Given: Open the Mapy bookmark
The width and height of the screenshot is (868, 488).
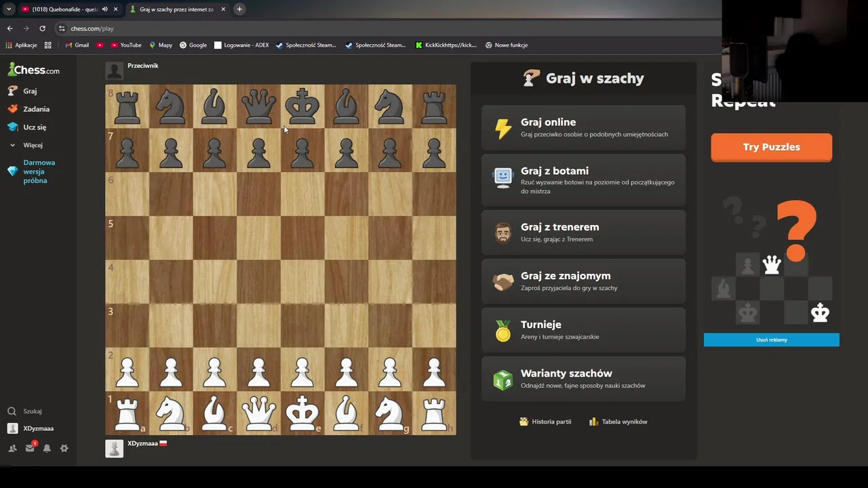Looking at the screenshot, I should tap(160, 45).
